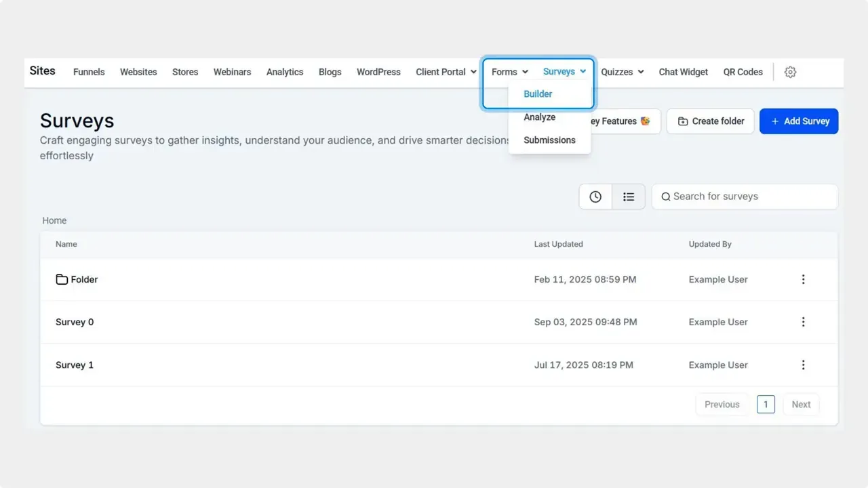Screen dimensions: 868x488
Task: Switch to the list view icon
Action: [x=629, y=197]
